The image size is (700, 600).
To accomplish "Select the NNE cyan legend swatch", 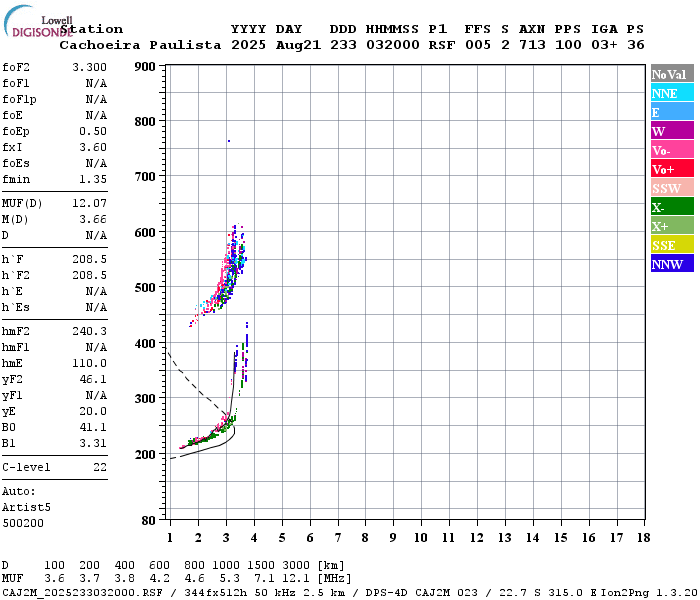I will tap(672, 92).
